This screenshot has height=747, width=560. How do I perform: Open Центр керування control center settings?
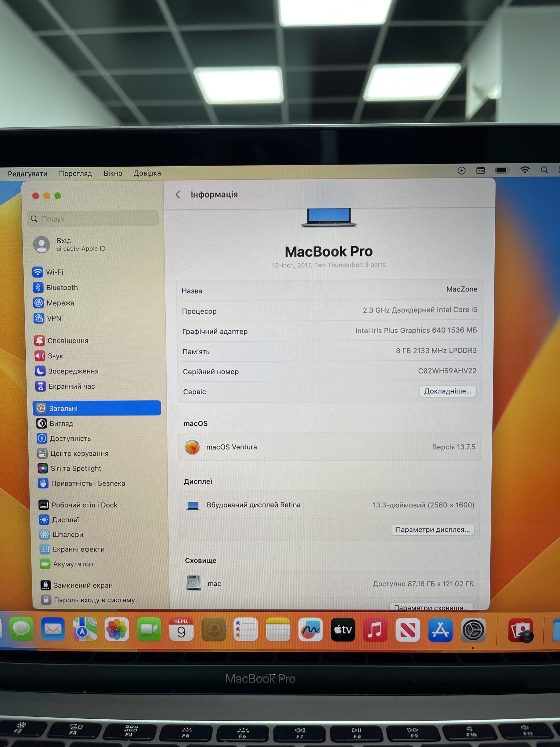(x=73, y=453)
